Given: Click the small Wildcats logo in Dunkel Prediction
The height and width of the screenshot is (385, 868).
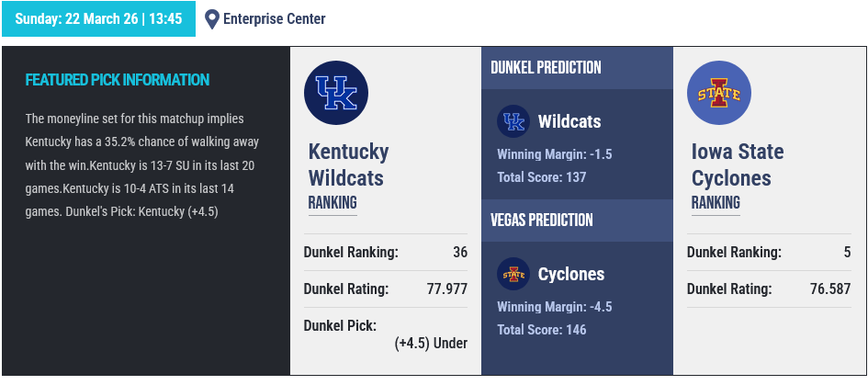Looking at the screenshot, I should [x=513, y=122].
